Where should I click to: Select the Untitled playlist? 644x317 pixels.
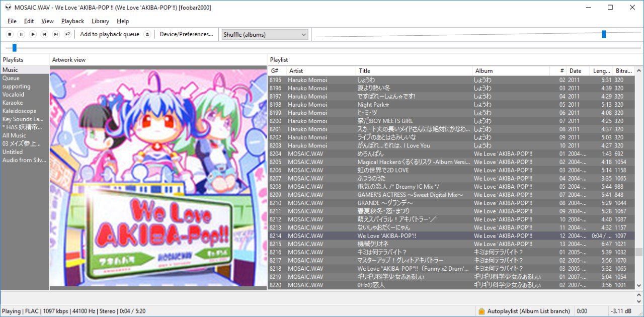(25, 152)
